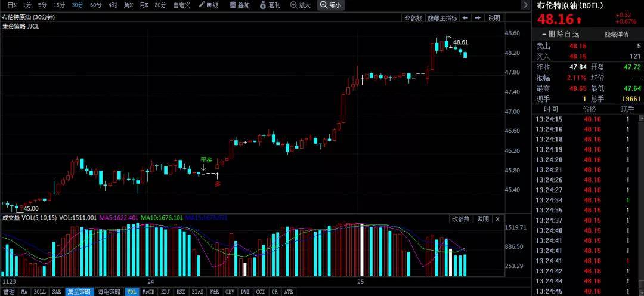Click the 13:24:45 trade tick row
The height and width of the screenshot is (296, 644).
click(585, 291)
